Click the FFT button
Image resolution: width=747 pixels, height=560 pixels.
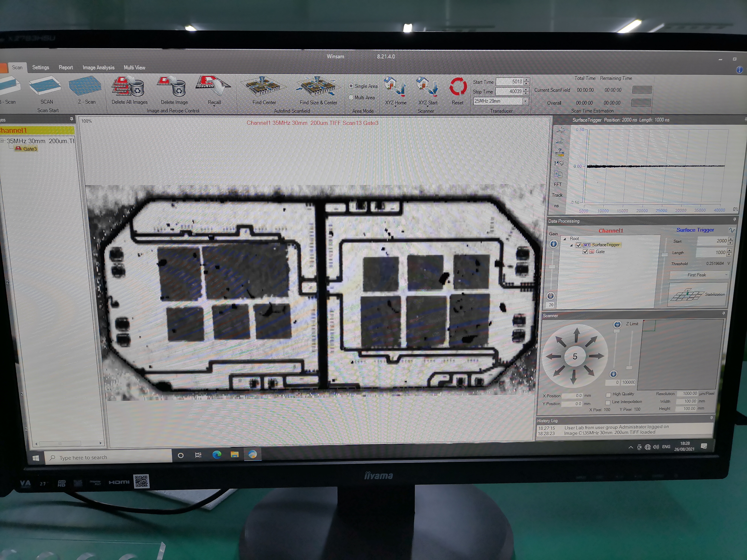[x=558, y=184]
